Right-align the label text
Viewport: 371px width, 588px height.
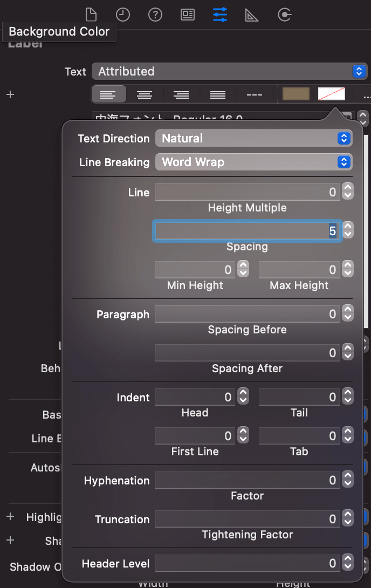tap(181, 94)
